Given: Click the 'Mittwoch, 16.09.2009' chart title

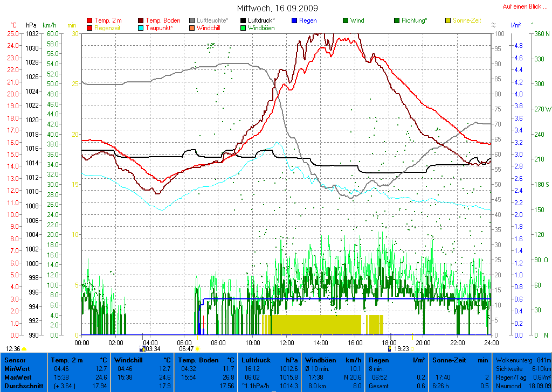Looking at the screenshot, I should click(277, 9).
